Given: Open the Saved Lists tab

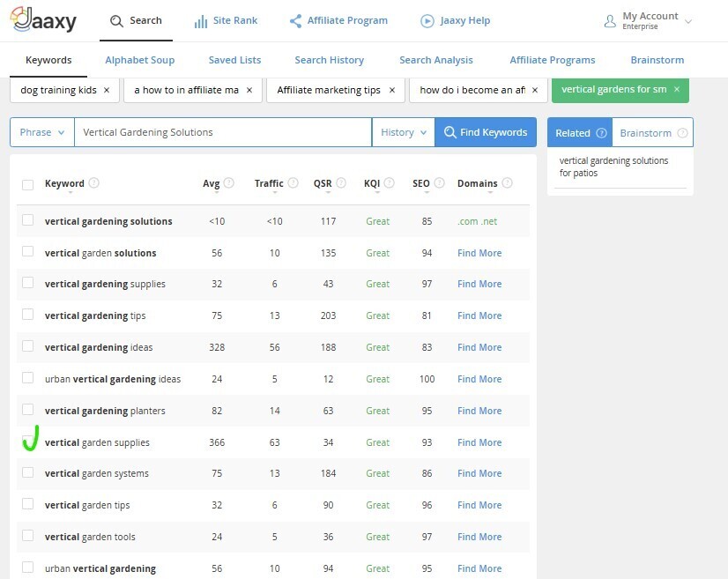Looking at the screenshot, I should tap(235, 60).
